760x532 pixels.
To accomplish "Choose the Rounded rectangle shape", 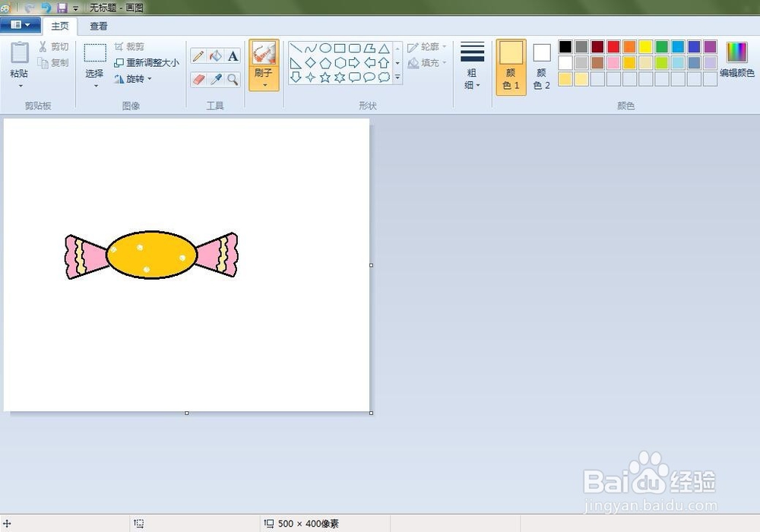I will (355, 48).
